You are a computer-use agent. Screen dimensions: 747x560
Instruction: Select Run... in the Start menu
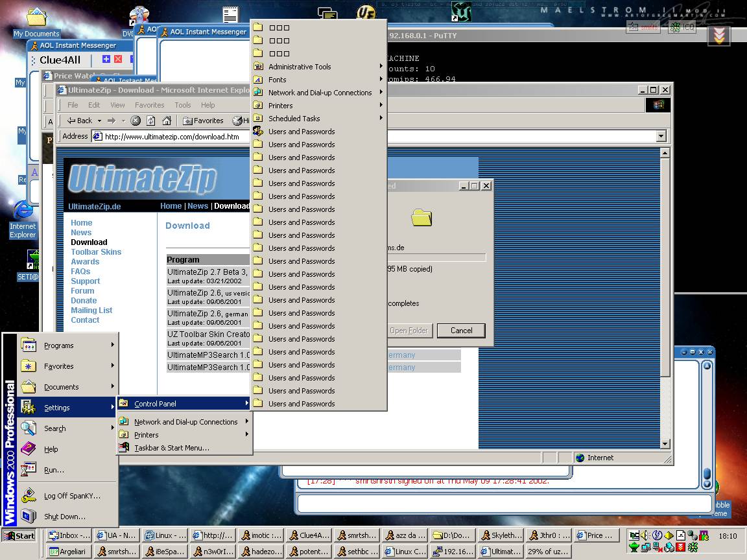click(54, 470)
